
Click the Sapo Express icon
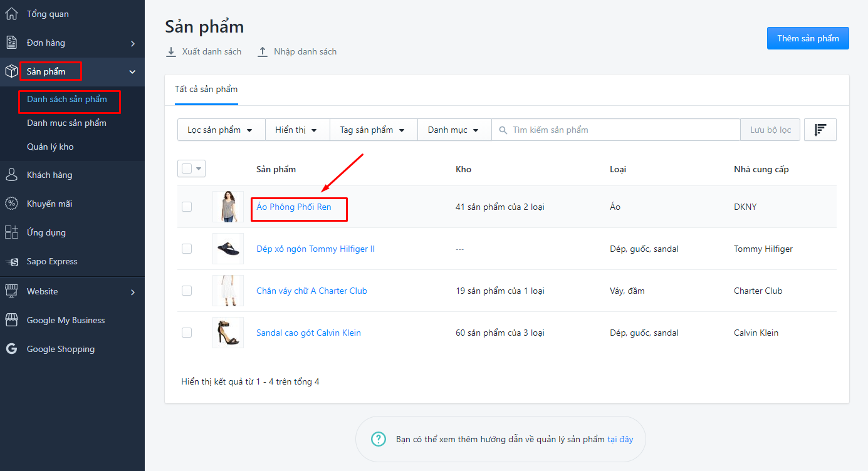(11, 262)
